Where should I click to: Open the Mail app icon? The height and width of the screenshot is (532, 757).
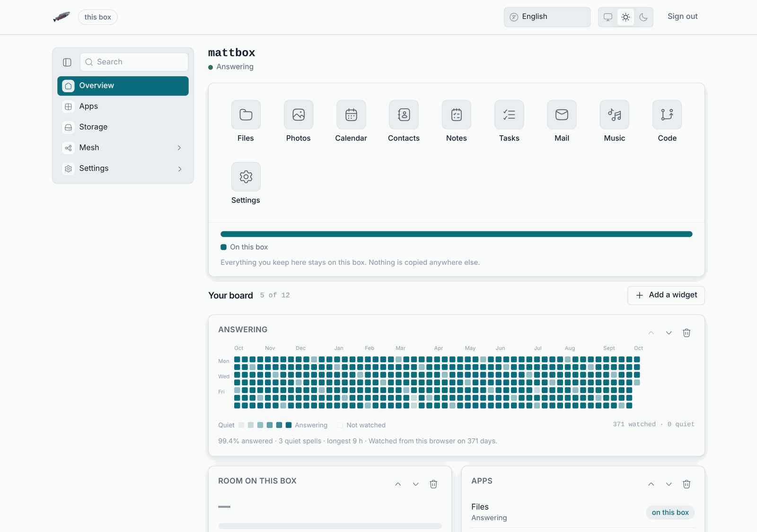tap(562, 114)
